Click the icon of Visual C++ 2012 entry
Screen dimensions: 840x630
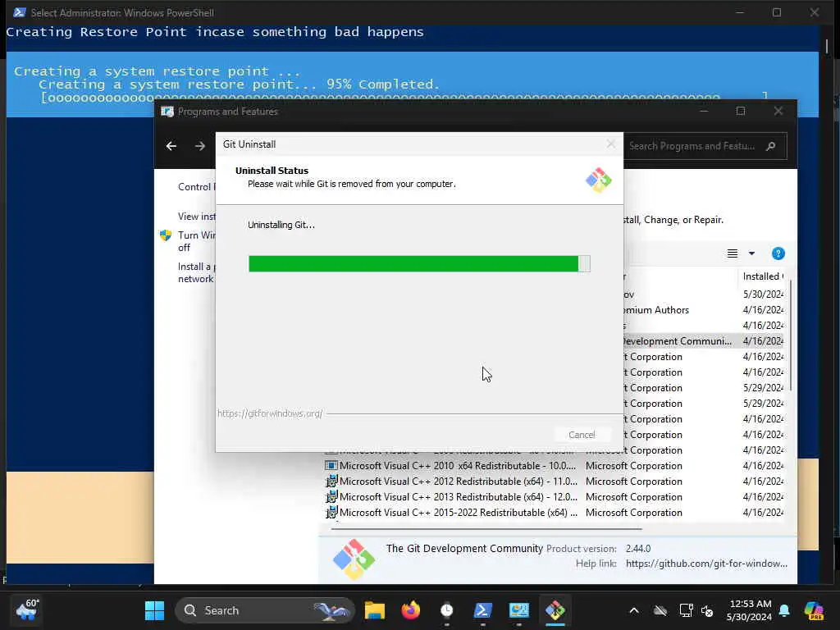(331, 482)
